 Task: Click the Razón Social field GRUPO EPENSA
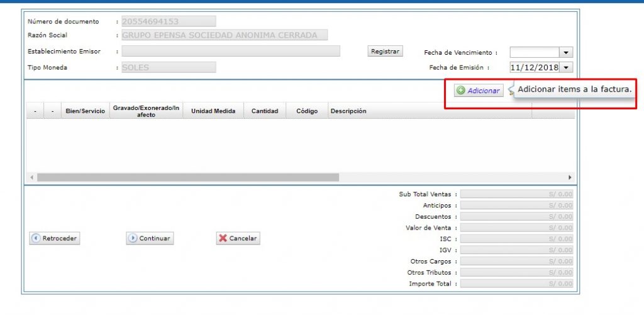point(225,35)
